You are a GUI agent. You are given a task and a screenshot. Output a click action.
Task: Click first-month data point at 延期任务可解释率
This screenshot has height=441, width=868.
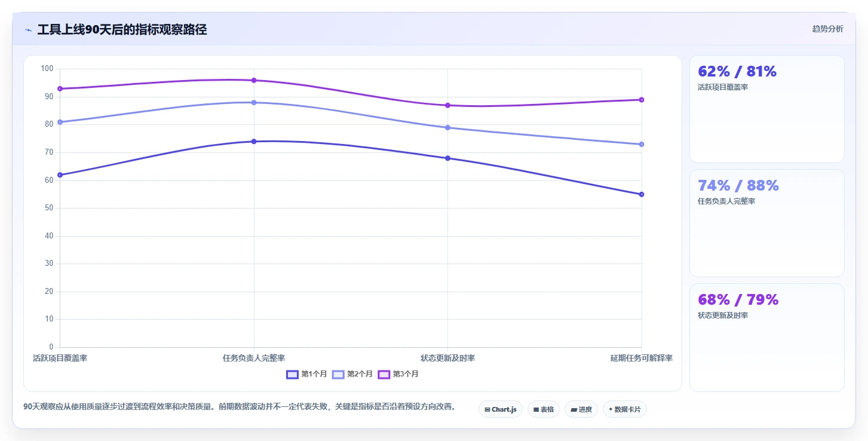point(642,194)
